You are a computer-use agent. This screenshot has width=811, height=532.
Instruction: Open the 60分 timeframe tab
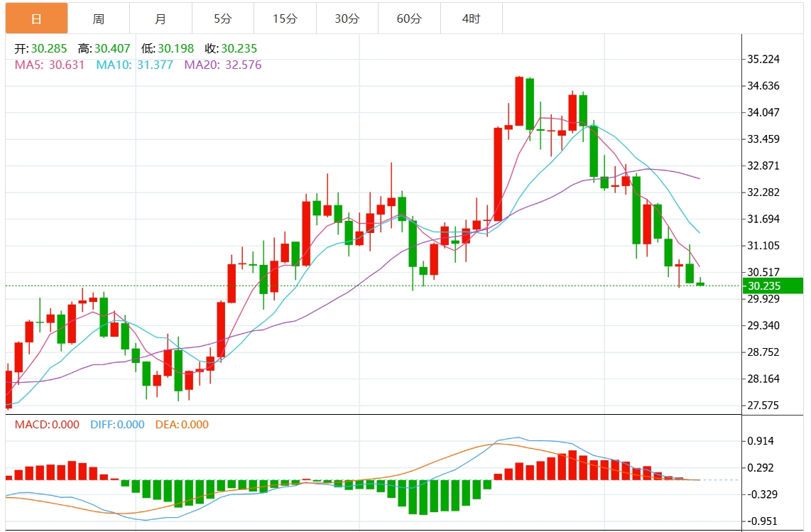[409, 18]
